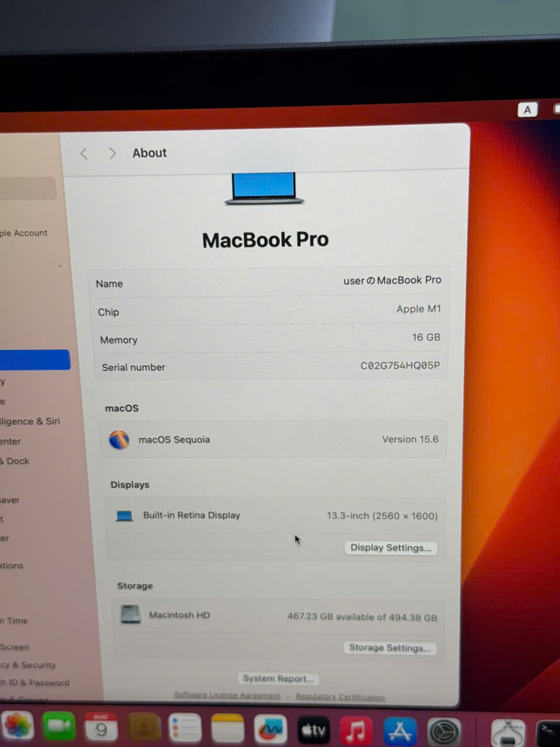Open Terminal from the Dock
Image resolution: width=560 pixels, height=747 pixels.
pyautogui.click(x=548, y=732)
